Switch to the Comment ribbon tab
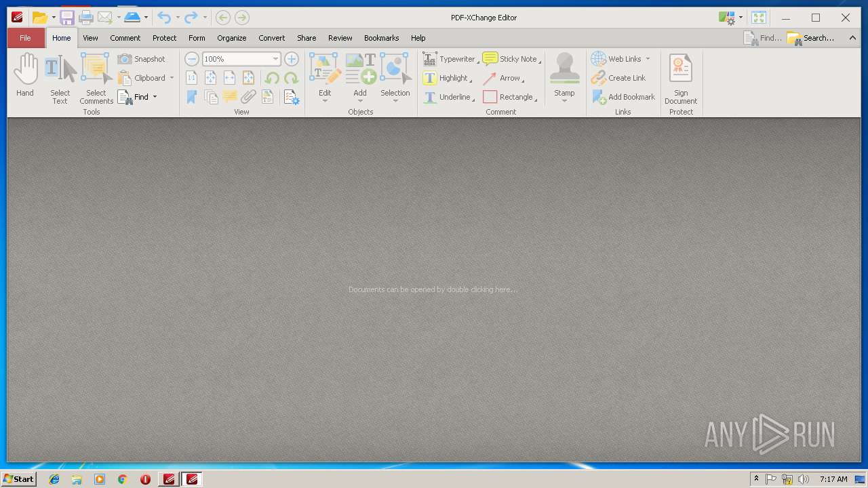Screen dimensions: 868x488 tap(125, 38)
